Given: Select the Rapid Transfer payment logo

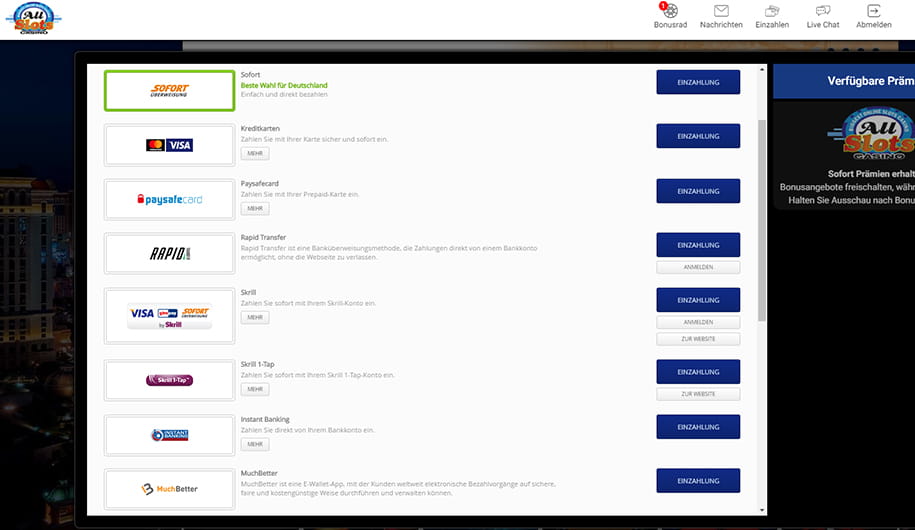Looking at the screenshot, I should coord(169,253).
